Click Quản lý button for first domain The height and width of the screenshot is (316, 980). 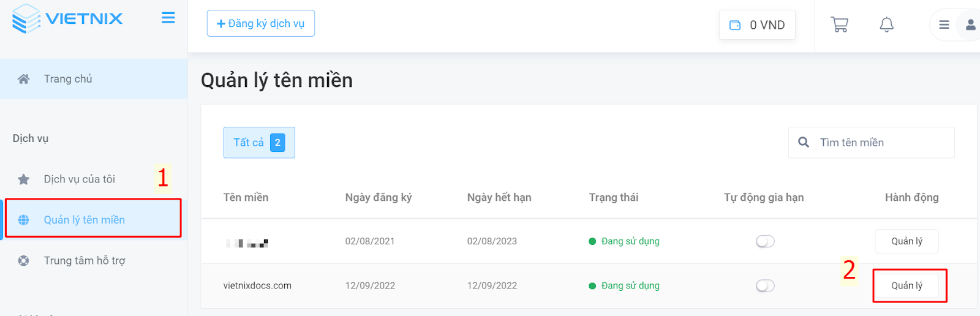click(x=907, y=241)
